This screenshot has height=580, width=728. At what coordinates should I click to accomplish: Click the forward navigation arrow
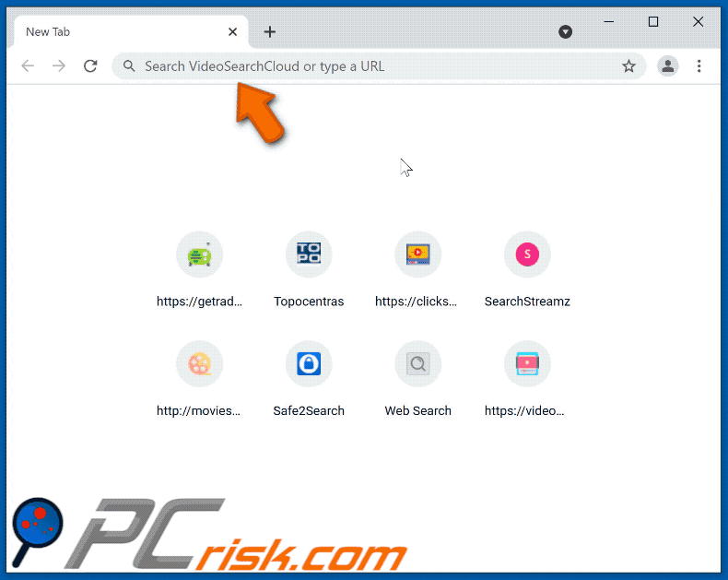click(59, 66)
